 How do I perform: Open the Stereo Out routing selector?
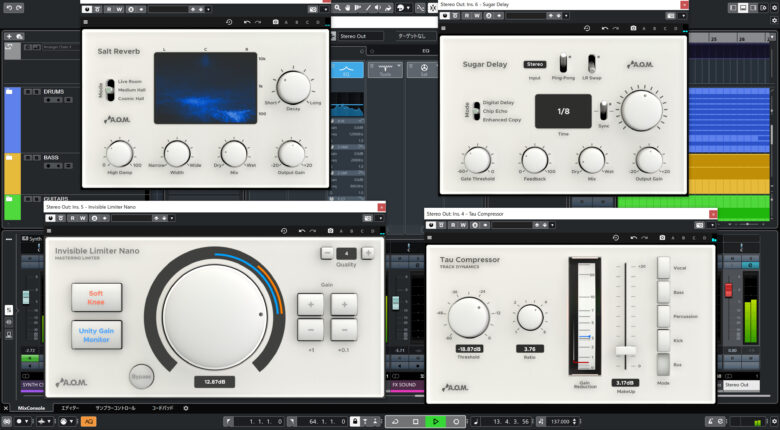pyautogui.click(x=361, y=36)
